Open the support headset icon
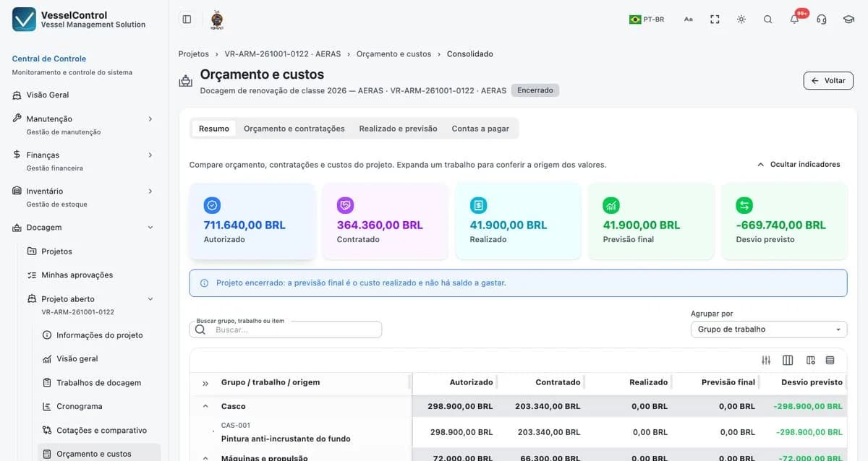 [x=822, y=20]
